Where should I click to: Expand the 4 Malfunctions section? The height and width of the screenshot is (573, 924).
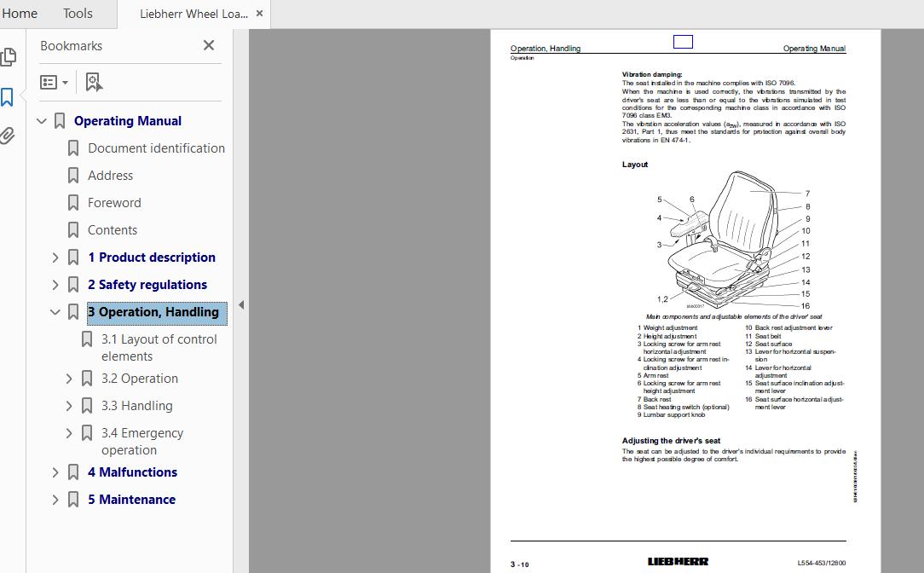(x=55, y=472)
